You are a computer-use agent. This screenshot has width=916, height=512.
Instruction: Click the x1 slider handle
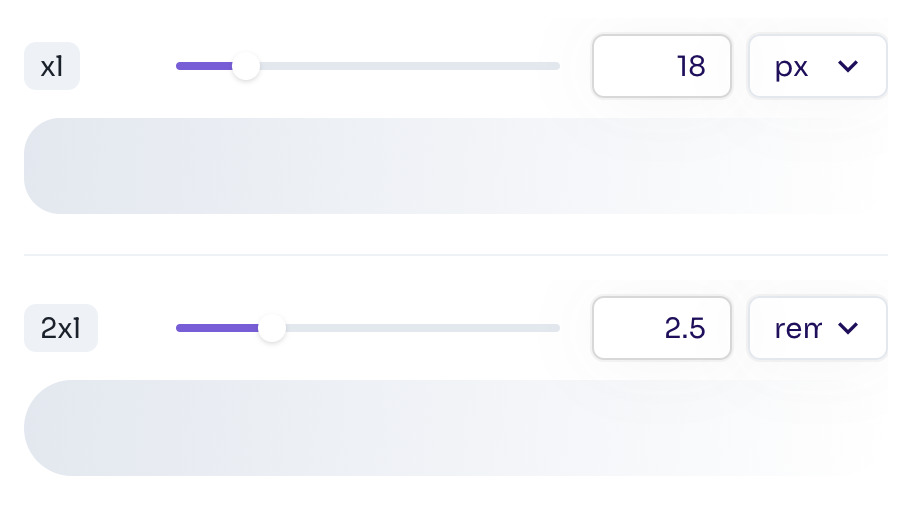(245, 67)
